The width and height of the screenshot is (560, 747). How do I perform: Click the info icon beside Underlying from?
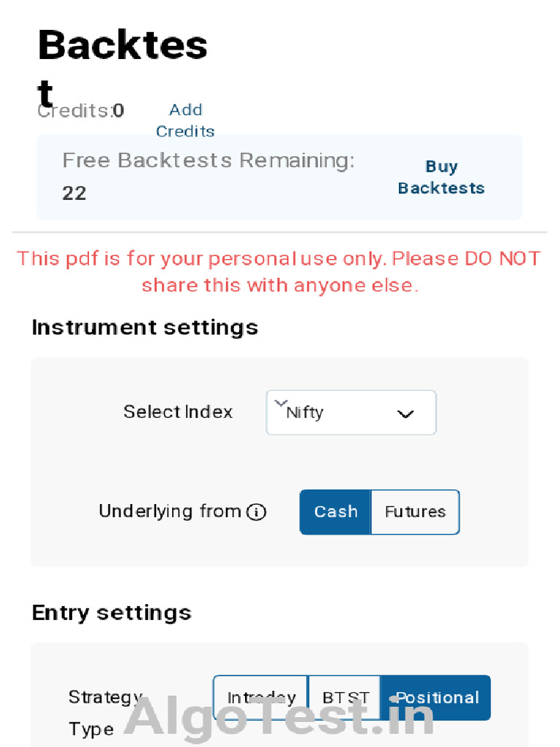pos(256,512)
